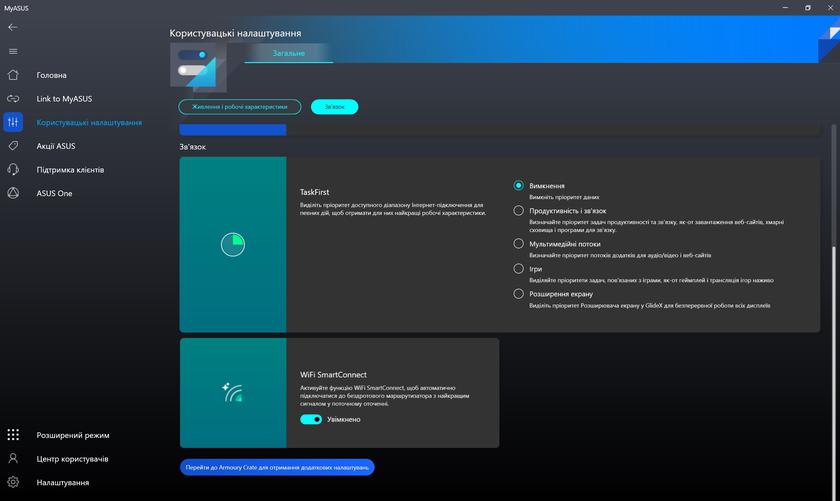Click the back arrow icon

pyautogui.click(x=13, y=28)
